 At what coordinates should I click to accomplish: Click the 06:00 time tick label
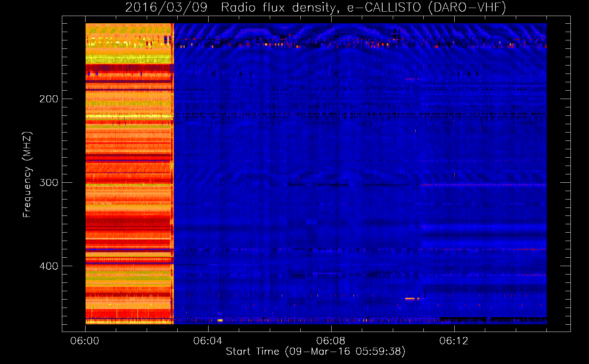coord(85,341)
